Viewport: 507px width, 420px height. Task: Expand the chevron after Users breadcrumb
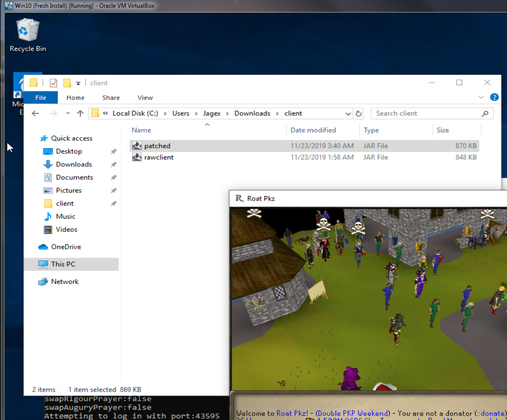[196, 114]
